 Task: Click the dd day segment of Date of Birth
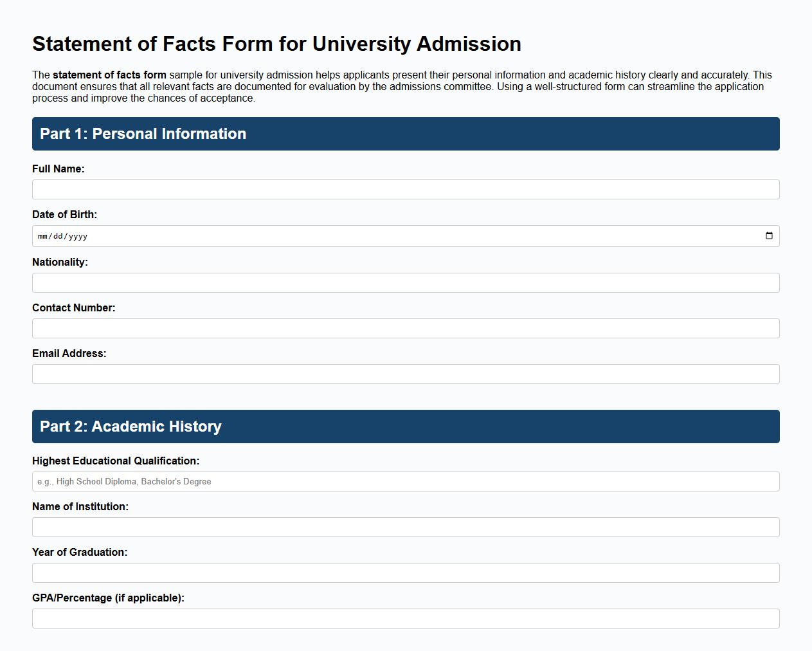59,235
